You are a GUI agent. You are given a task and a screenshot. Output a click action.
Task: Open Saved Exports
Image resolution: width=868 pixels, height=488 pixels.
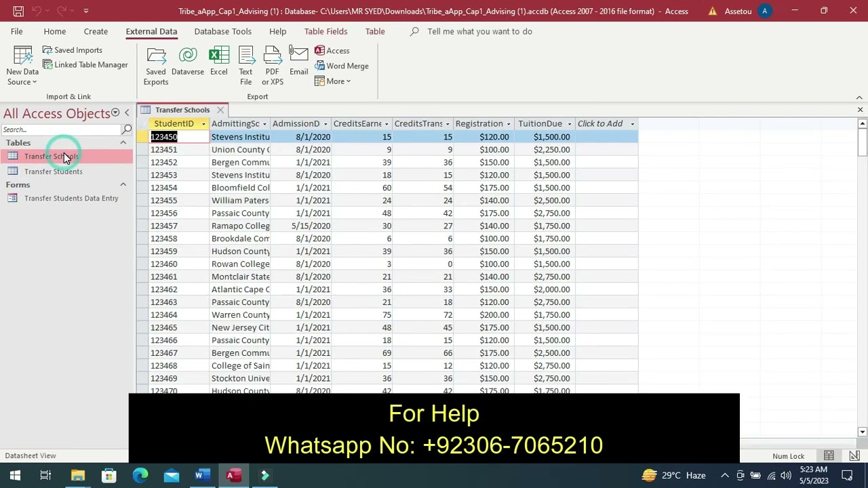tap(156, 66)
